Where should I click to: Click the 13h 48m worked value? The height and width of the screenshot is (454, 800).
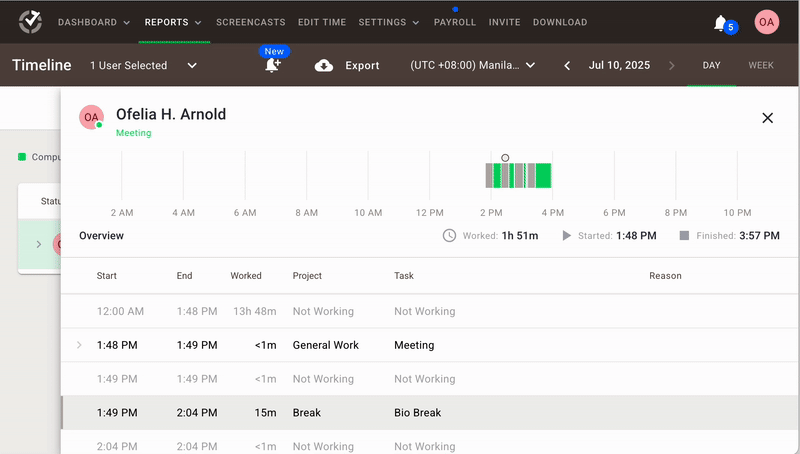(255, 311)
